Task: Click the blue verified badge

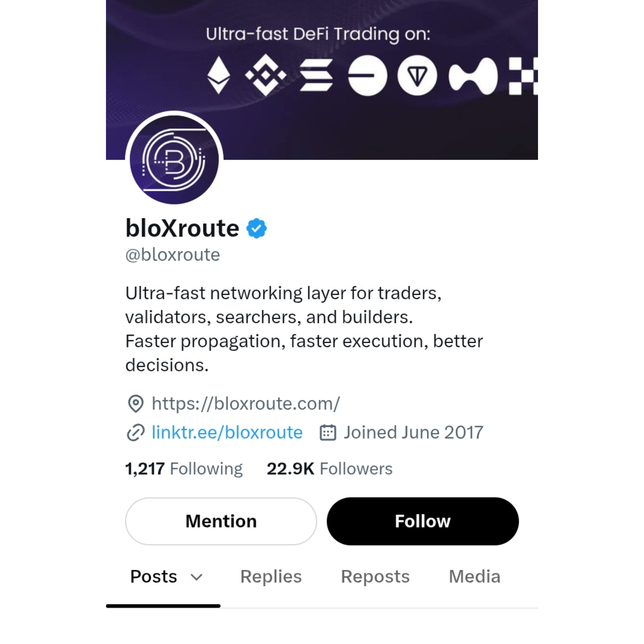Action: (x=257, y=228)
